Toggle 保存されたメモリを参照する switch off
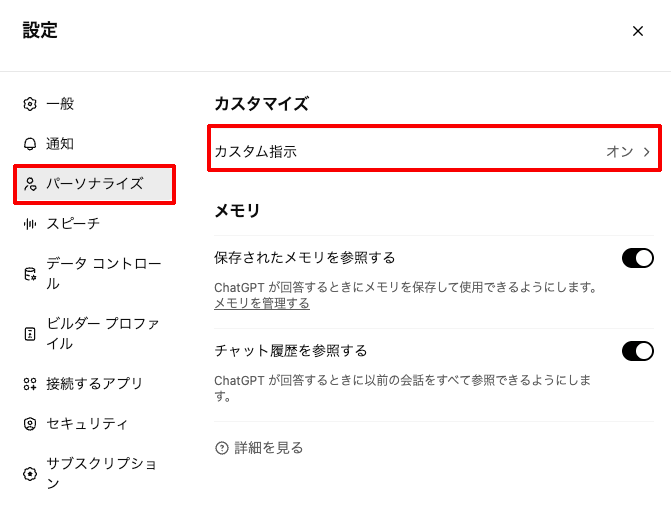The image size is (671, 518). coord(637,258)
